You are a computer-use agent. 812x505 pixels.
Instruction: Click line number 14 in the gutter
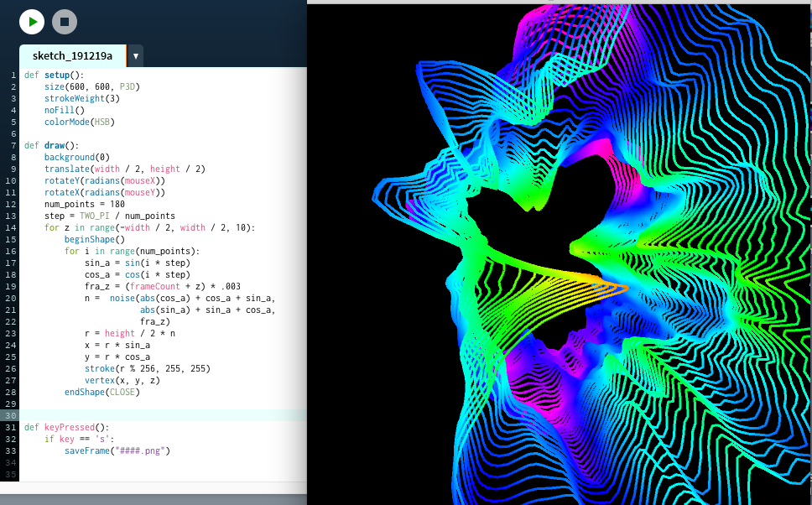pos(12,227)
